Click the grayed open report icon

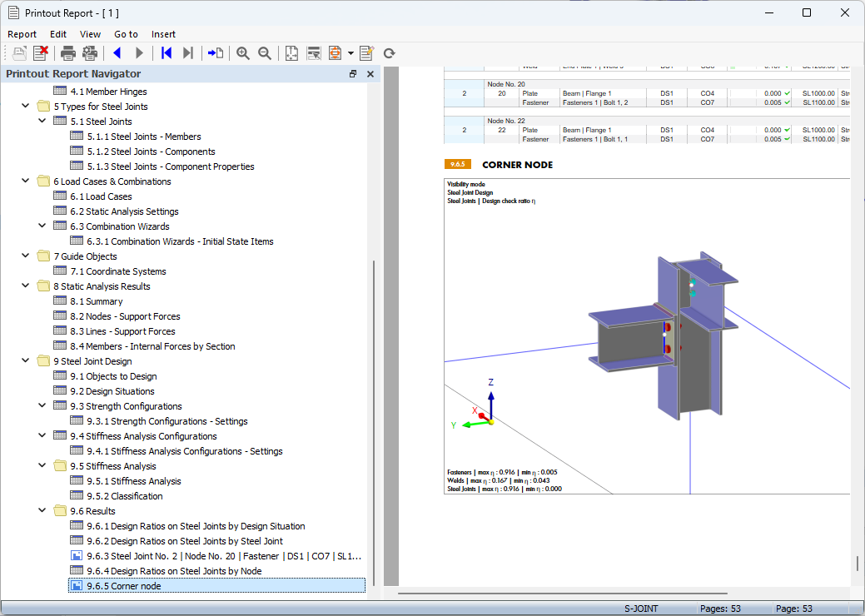[x=19, y=53]
